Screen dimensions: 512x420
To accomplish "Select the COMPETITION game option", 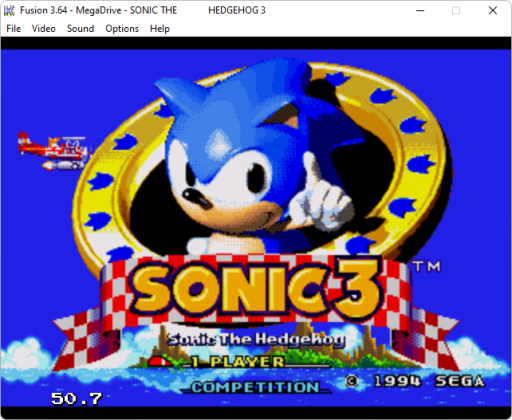I will [255, 387].
